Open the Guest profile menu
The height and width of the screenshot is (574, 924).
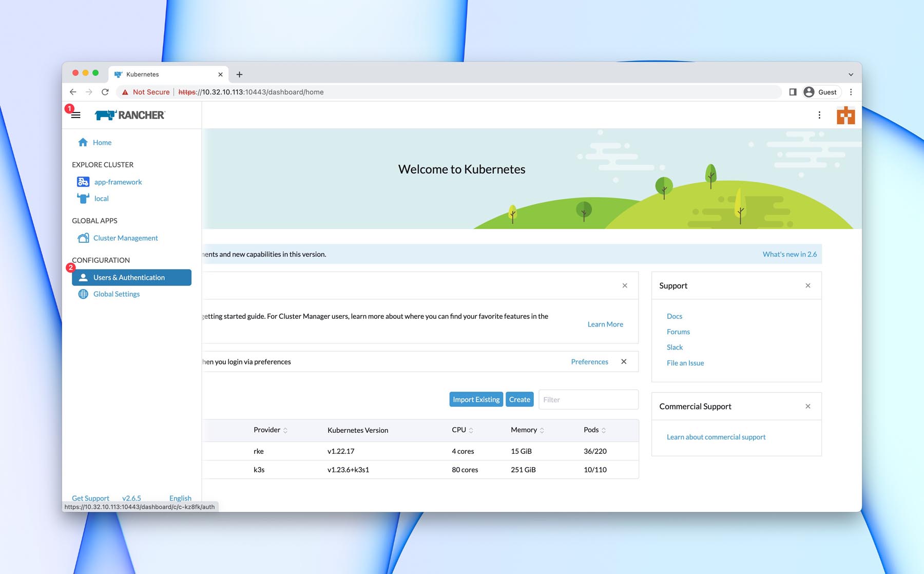pos(821,92)
